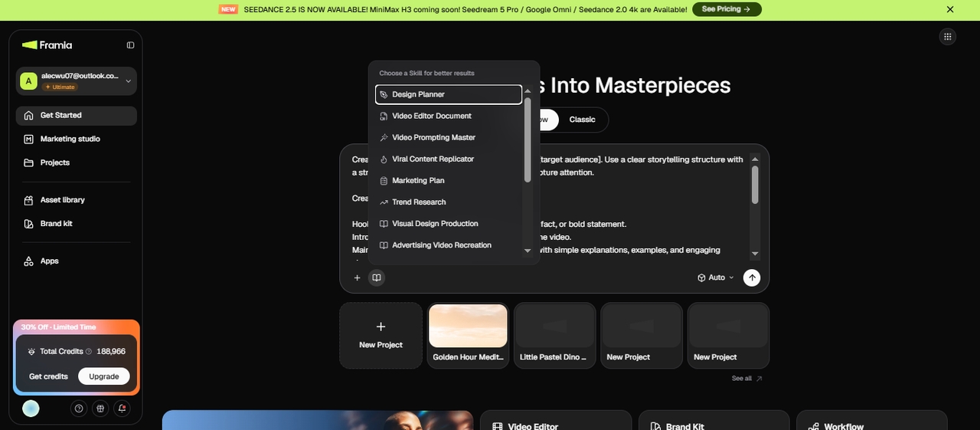Click the Upgrade button

click(x=103, y=376)
